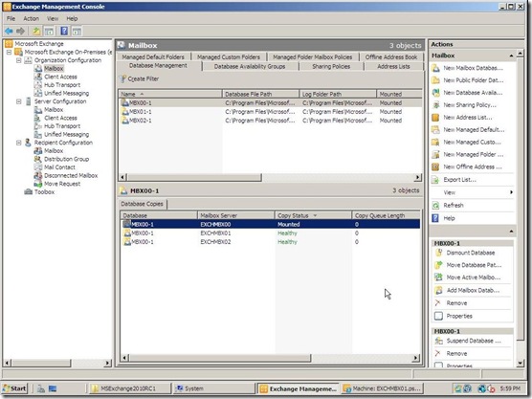Switch to Managed Default Folders tab
This screenshot has height=399, width=532.
(153, 57)
